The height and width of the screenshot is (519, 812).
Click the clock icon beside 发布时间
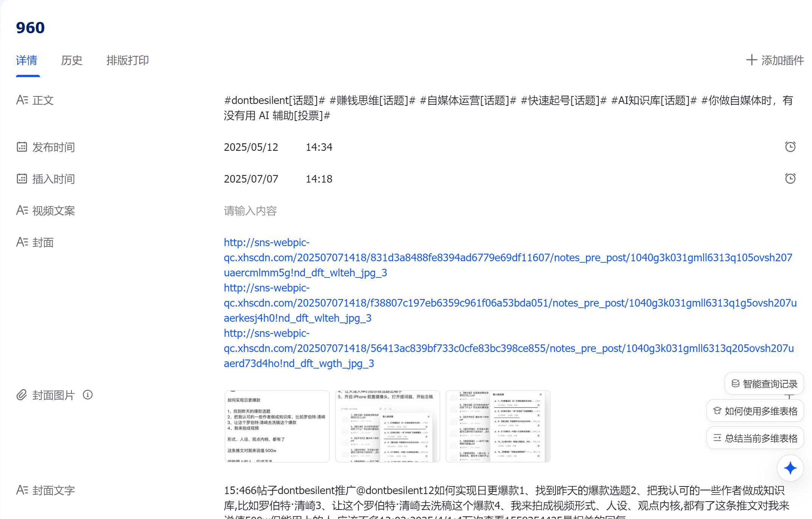click(790, 147)
